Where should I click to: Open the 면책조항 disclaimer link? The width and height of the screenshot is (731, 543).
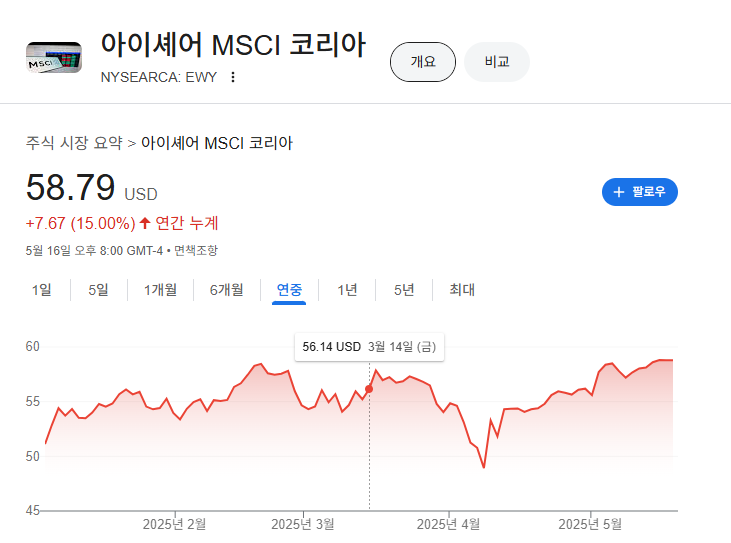point(196,251)
